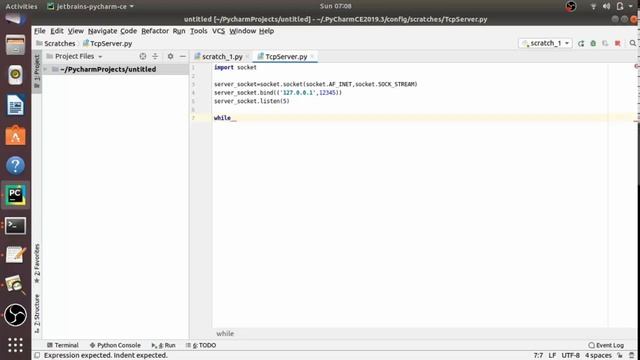Screen dimensions: 640x360
Task: Click the server_socket.bind code line
Action: coord(278,93)
